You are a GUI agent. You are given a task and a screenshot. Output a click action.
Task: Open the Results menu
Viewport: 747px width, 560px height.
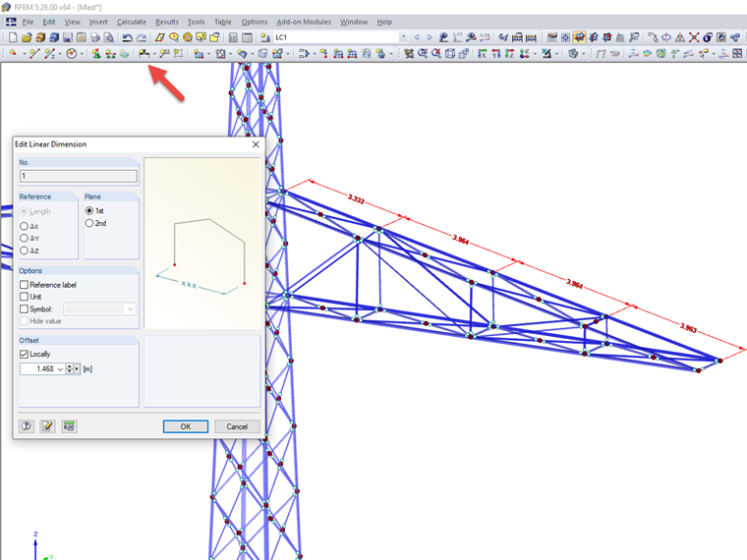point(167,22)
